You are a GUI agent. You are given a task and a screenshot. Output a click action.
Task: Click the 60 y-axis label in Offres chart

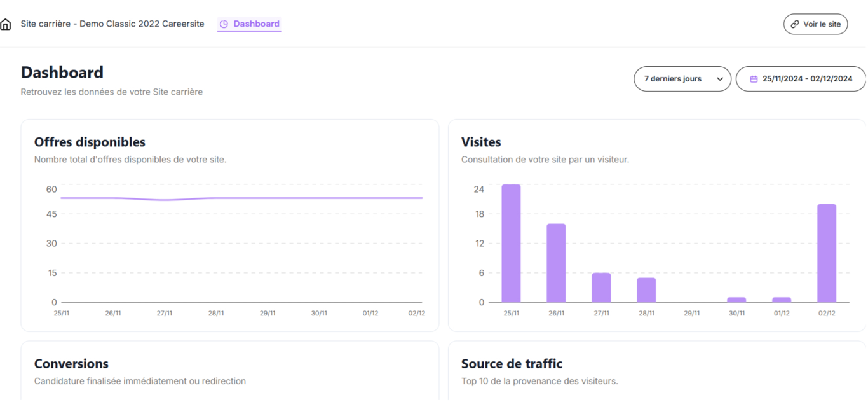tap(51, 190)
